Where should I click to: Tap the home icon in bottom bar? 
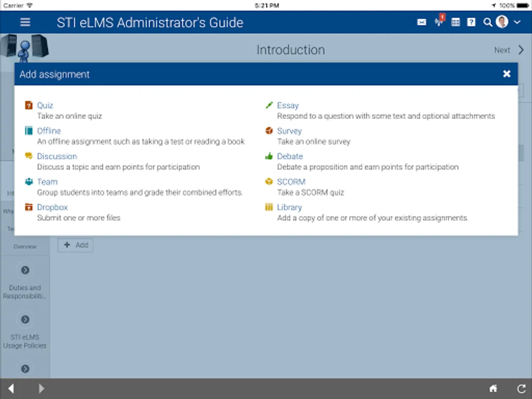point(493,389)
